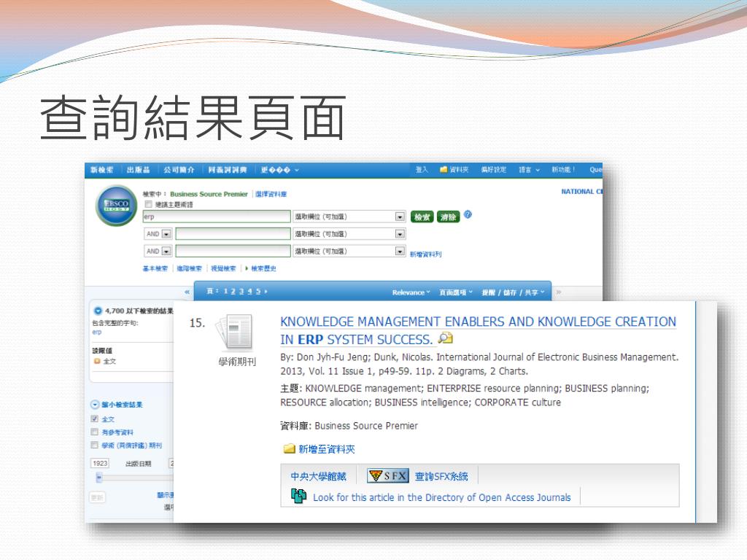Click the SFX logo button
This screenshot has width=747, height=560.
pos(388,475)
